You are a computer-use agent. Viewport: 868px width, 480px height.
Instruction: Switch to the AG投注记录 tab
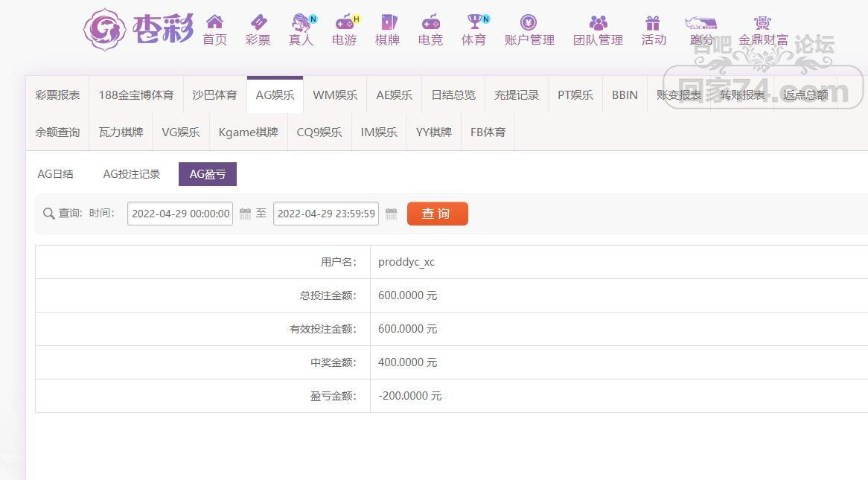pyautogui.click(x=132, y=174)
